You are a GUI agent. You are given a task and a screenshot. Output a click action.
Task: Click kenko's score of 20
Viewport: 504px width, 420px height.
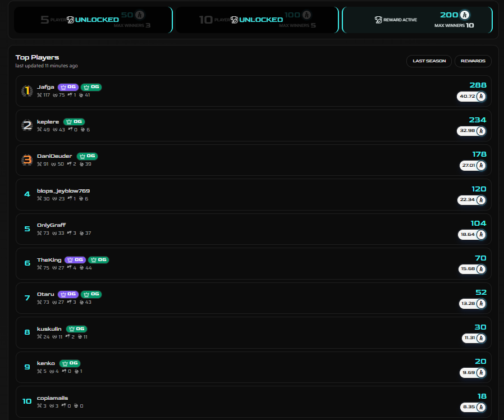[x=480, y=362]
